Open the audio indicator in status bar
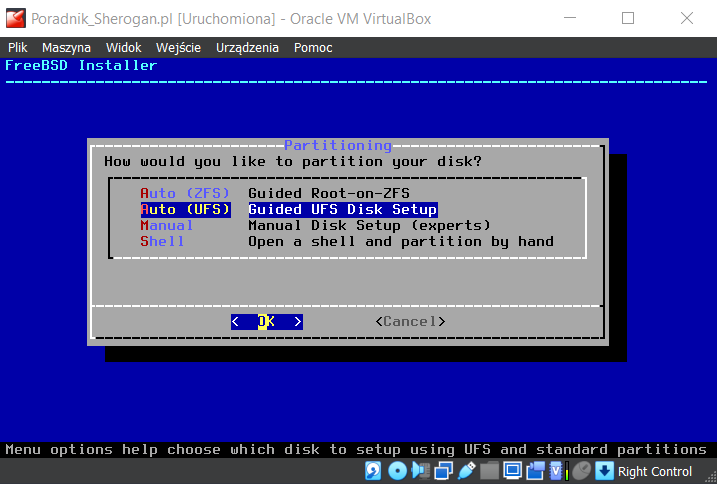 tap(420, 472)
